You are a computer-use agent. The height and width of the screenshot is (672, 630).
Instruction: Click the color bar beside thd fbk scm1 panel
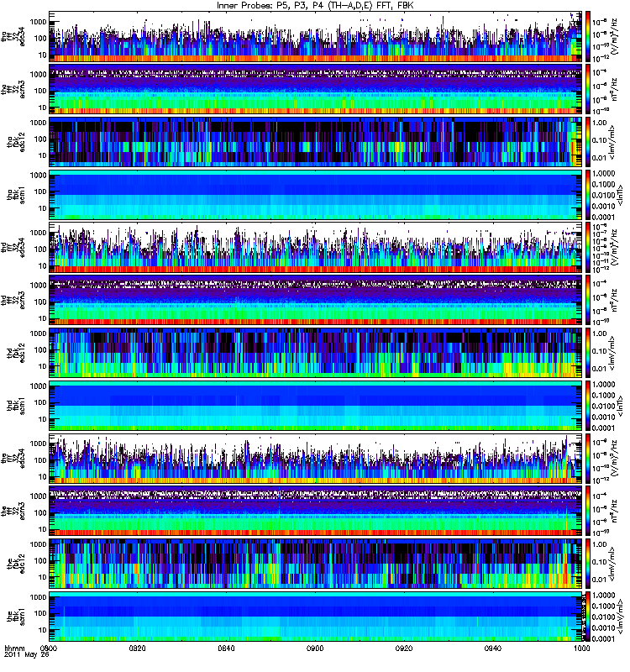pyautogui.click(x=587, y=406)
